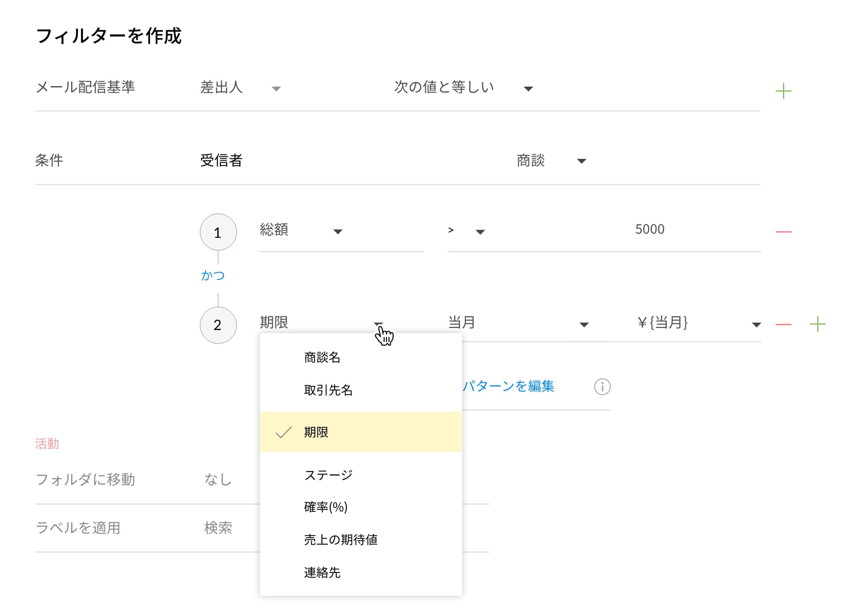Pick 確率(%) from the list
Viewport: 861px width, 616px height.
325,507
